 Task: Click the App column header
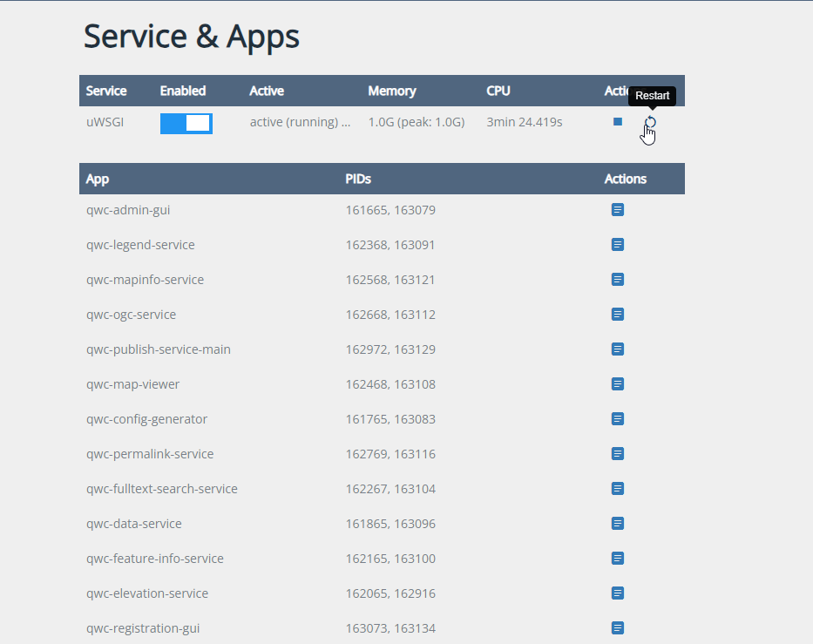tap(98, 179)
